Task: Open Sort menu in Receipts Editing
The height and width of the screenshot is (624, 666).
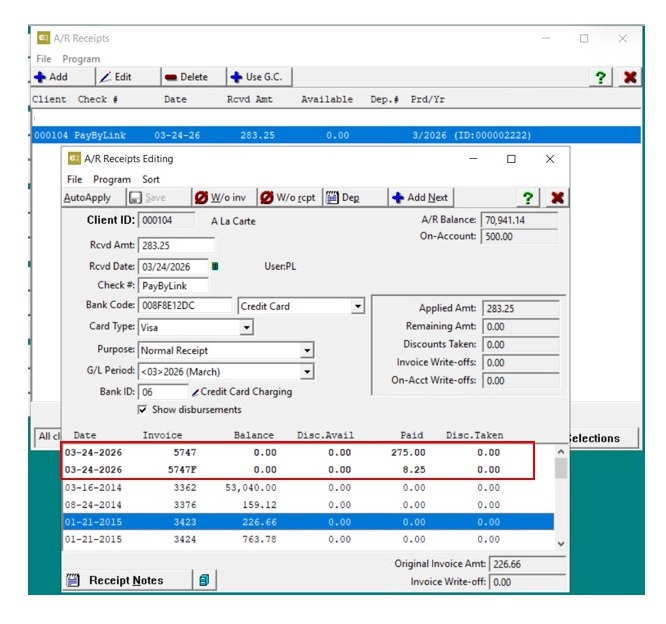Action: [151, 179]
